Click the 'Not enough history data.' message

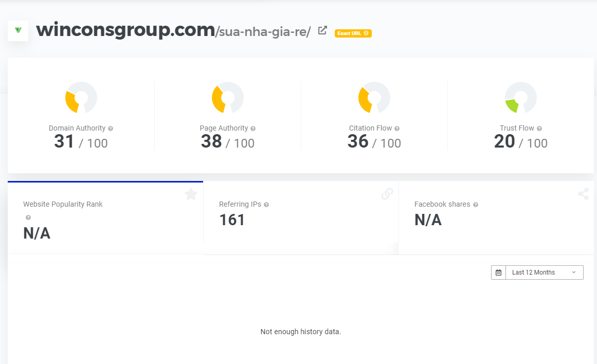pyautogui.click(x=301, y=332)
